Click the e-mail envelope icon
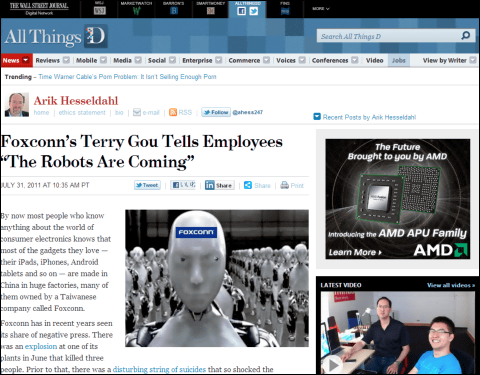 tap(137, 112)
